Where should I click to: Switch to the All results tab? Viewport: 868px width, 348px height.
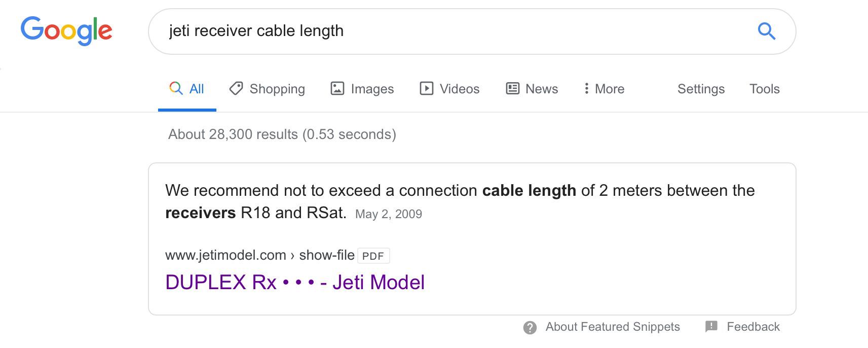[187, 89]
